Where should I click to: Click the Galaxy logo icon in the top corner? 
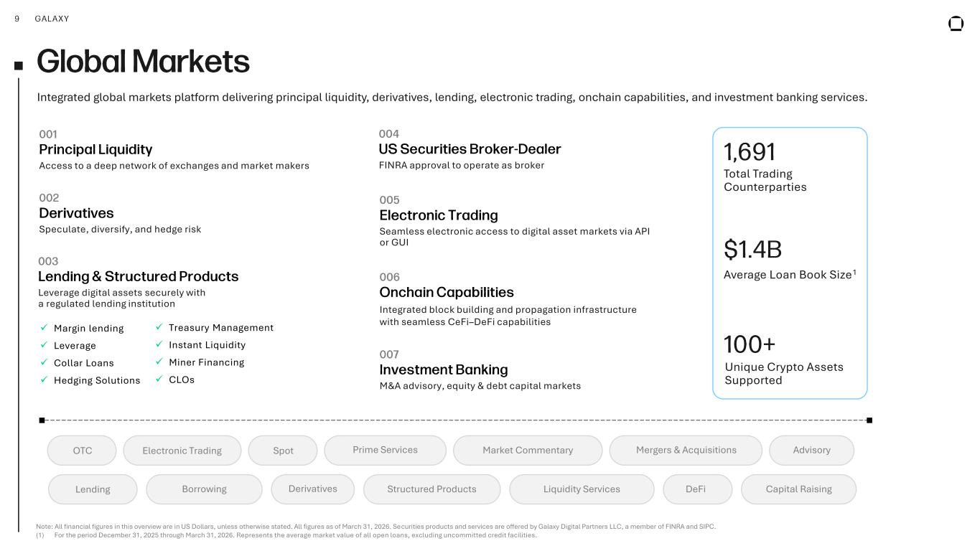[x=956, y=24]
